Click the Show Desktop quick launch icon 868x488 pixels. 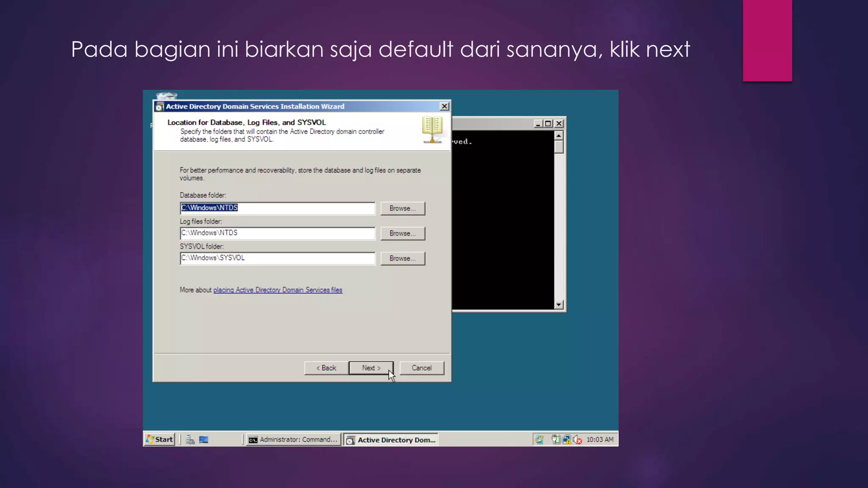(204, 440)
